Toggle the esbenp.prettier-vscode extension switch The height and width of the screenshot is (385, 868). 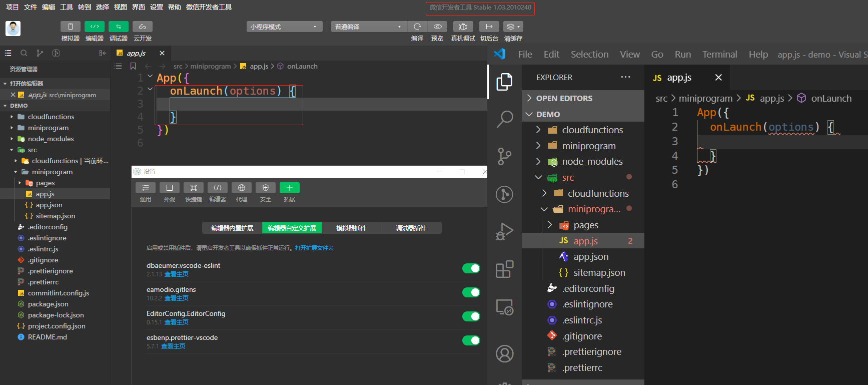pos(471,340)
